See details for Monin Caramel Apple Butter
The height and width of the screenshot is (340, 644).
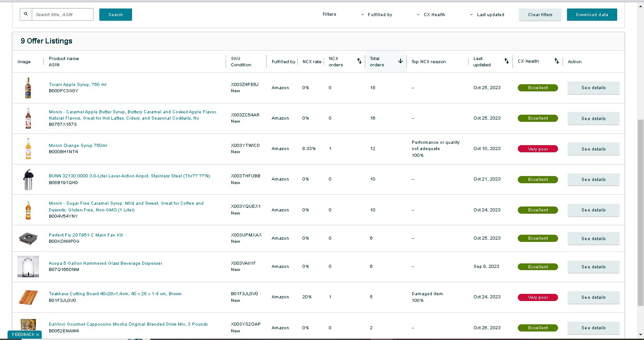click(593, 118)
